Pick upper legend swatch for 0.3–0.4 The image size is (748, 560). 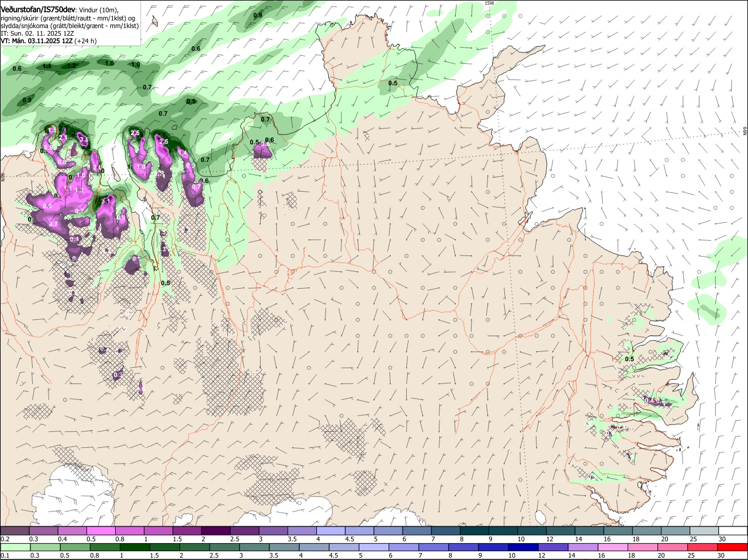pos(43,531)
